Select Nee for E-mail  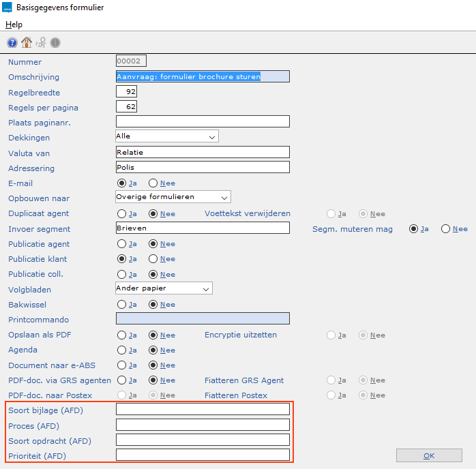coord(153,183)
